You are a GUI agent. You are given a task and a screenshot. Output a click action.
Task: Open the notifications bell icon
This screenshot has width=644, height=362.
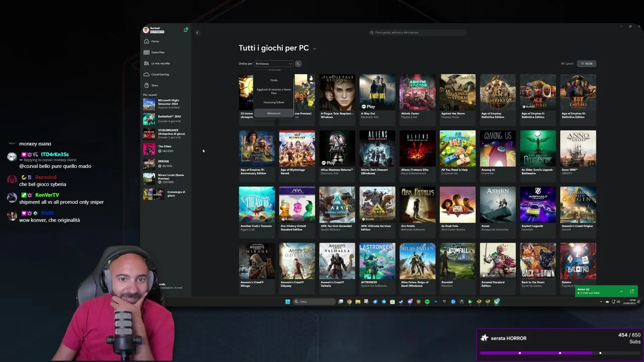click(186, 30)
